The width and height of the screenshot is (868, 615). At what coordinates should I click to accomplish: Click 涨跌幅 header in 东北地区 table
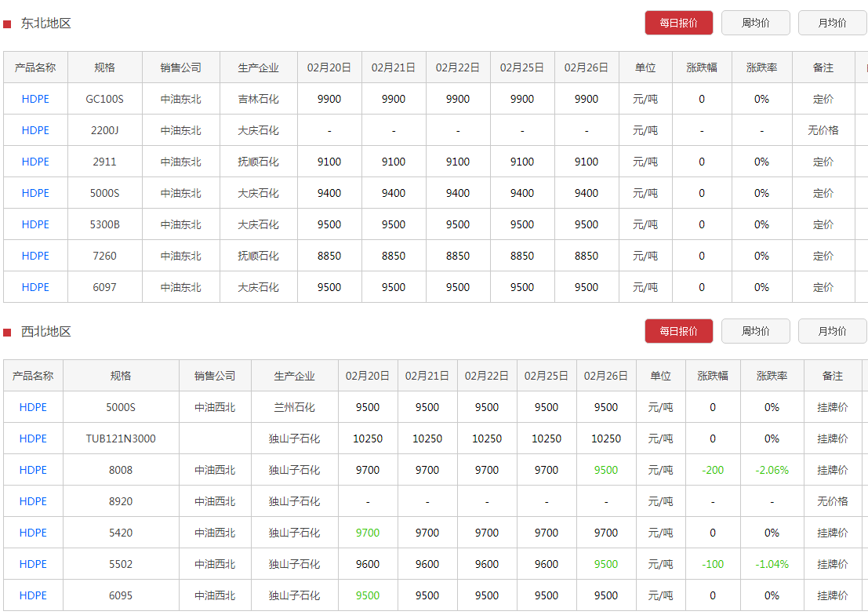pyautogui.click(x=702, y=67)
